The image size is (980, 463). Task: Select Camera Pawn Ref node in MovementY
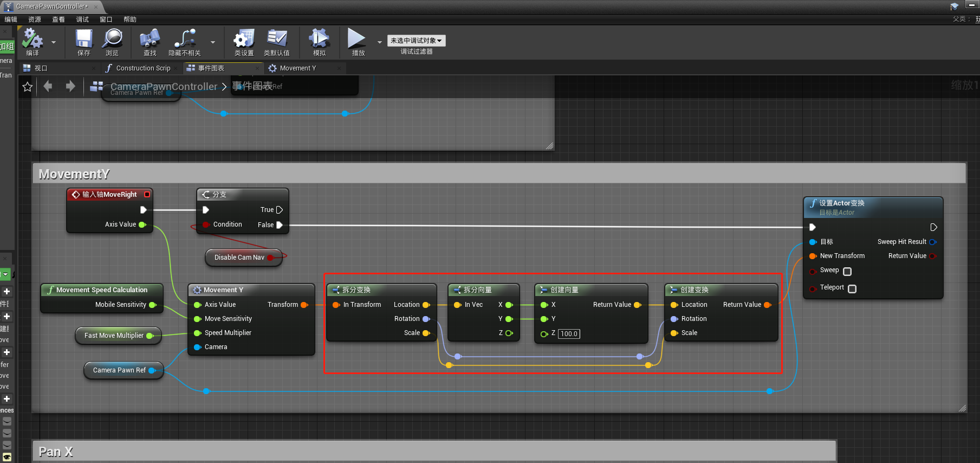(x=124, y=370)
